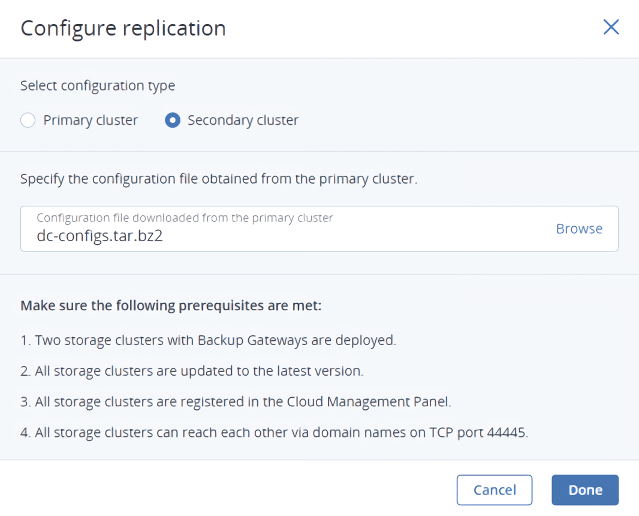Click the dc-configs.tar.bz2 file name
Viewport: 639px width, 516px height.
[x=93, y=237]
